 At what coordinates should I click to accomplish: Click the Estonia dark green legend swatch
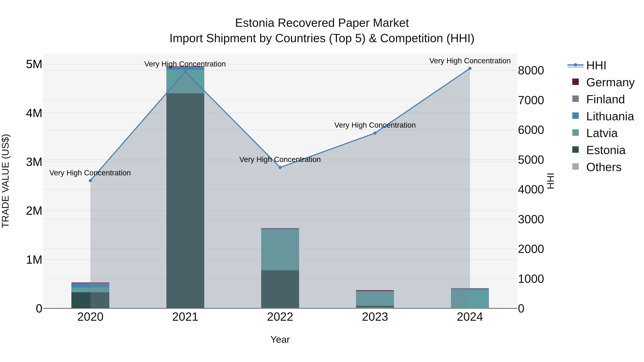575,150
